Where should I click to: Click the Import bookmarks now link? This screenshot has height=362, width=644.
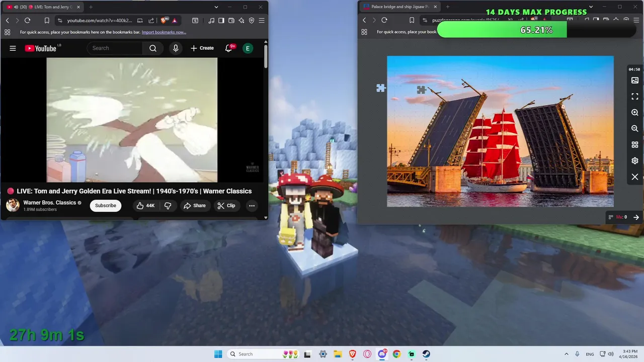[164, 32]
